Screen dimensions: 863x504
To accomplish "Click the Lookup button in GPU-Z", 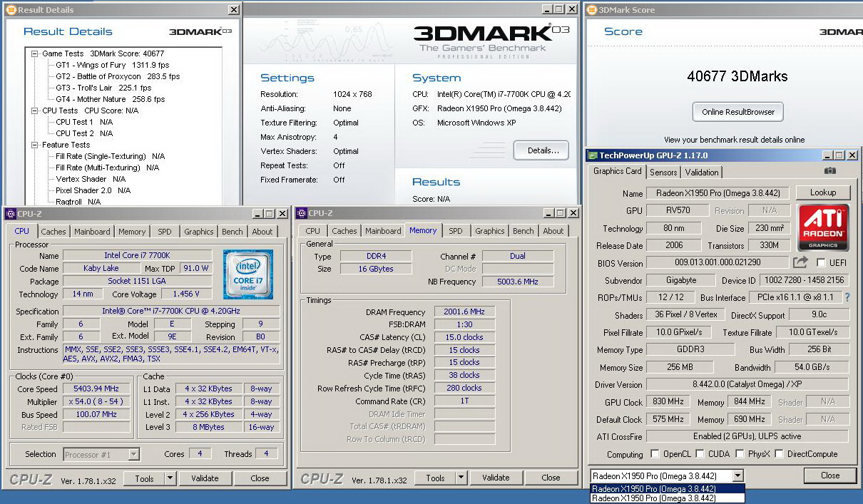I will click(x=822, y=192).
